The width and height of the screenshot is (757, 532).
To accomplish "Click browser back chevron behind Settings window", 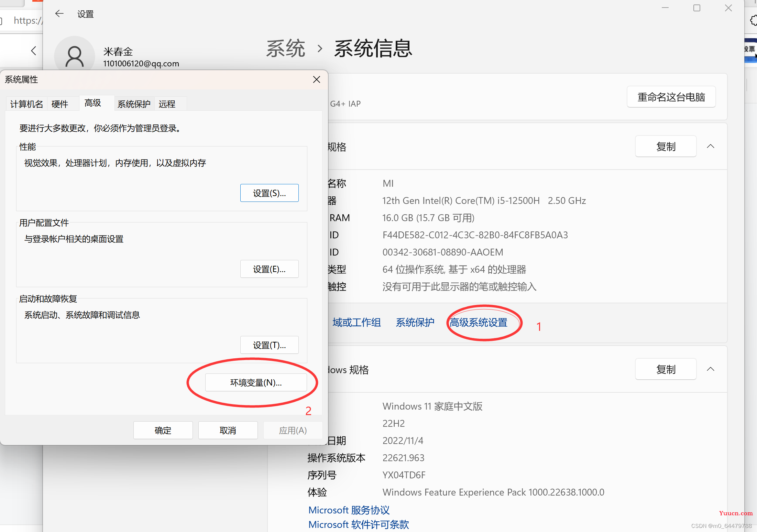I will (33, 51).
